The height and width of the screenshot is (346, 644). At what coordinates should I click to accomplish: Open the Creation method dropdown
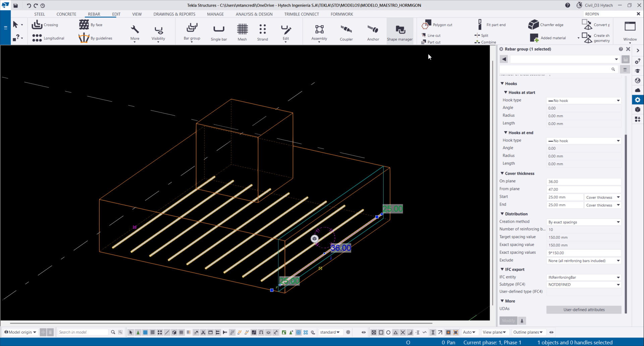(584, 222)
